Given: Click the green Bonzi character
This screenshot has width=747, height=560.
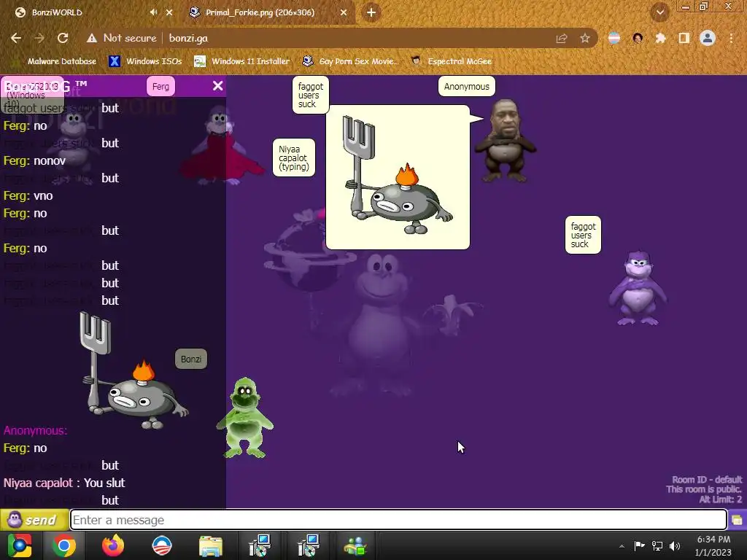Looking at the screenshot, I should 244,418.
